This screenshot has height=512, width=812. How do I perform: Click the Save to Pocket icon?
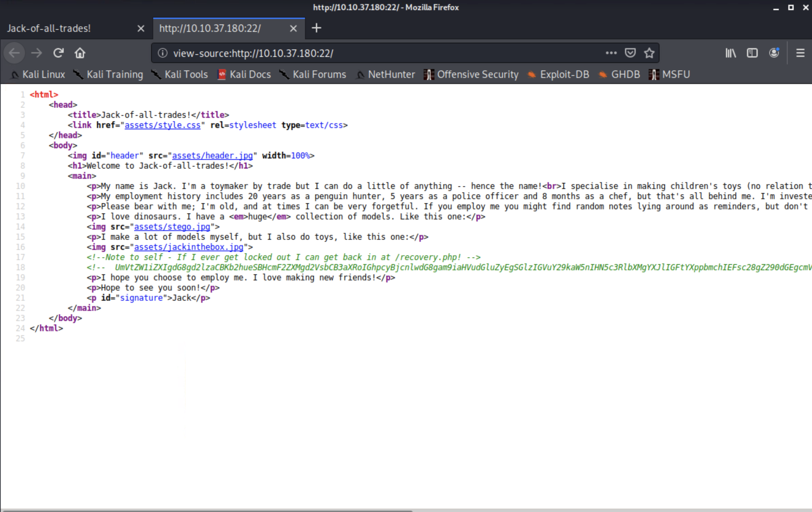click(630, 53)
